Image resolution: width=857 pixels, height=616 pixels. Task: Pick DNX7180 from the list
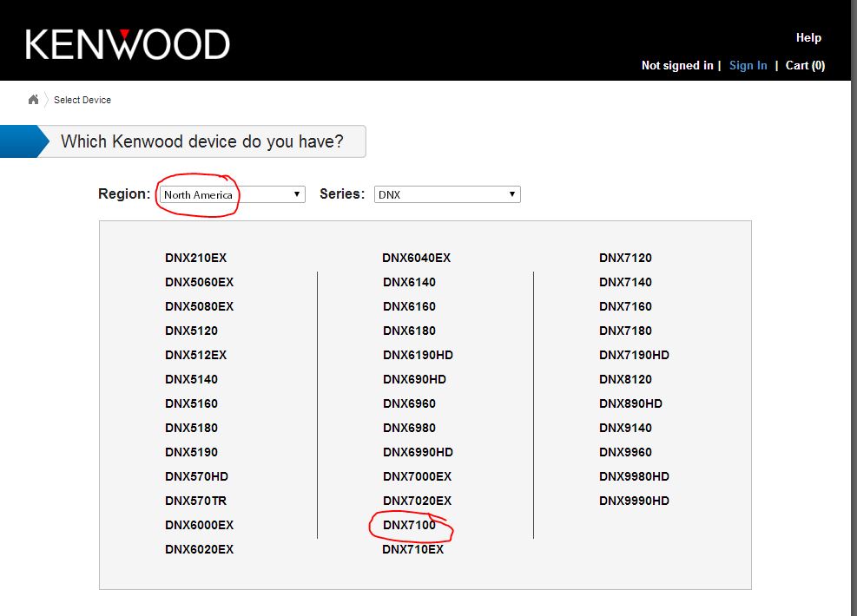pyautogui.click(x=625, y=331)
